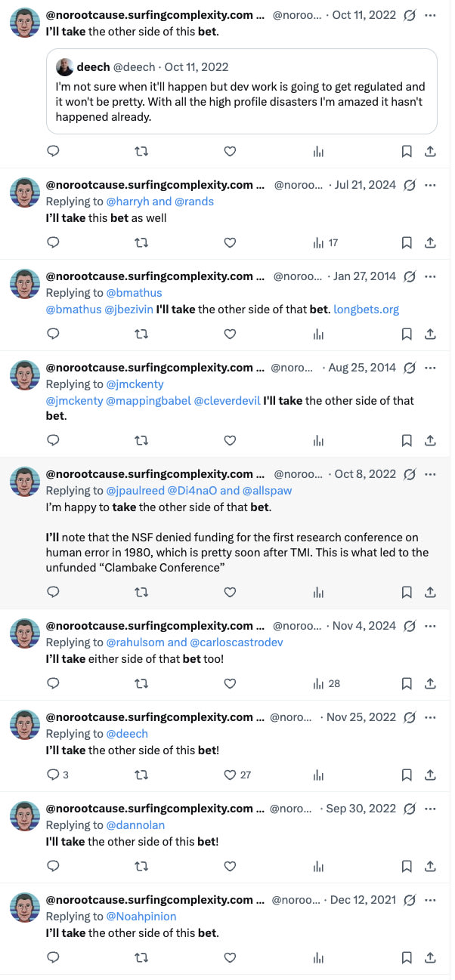Screen dimensions: 455x980
Task: Visit the @dannolan profile link
Action: (135, 825)
